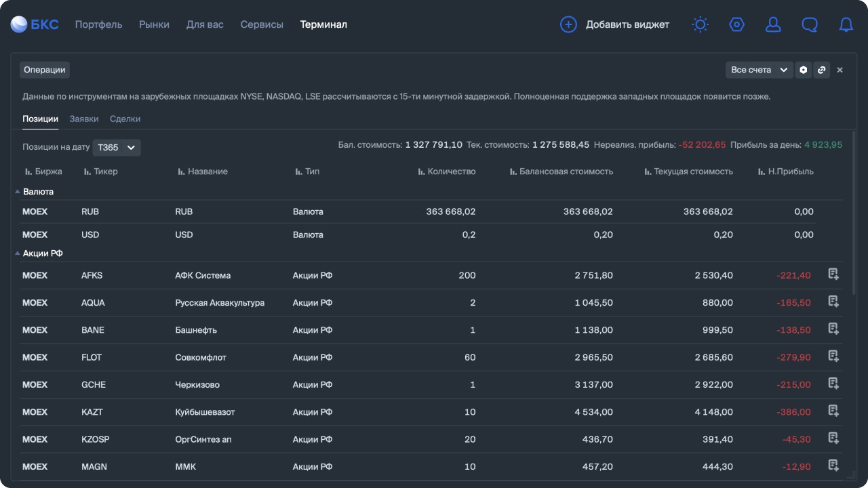The width and height of the screenshot is (868, 488).
Task: Click the 4 923,95 daily profit value
Action: pyautogui.click(x=823, y=144)
